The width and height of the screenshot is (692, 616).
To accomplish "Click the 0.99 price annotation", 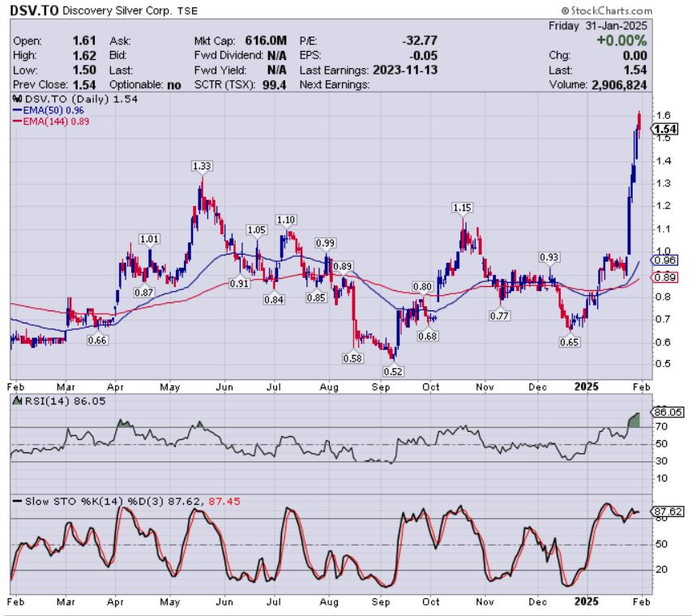I will [325, 243].
